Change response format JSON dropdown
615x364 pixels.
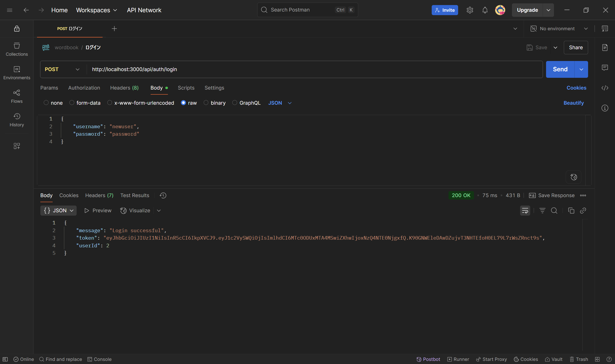58,211
